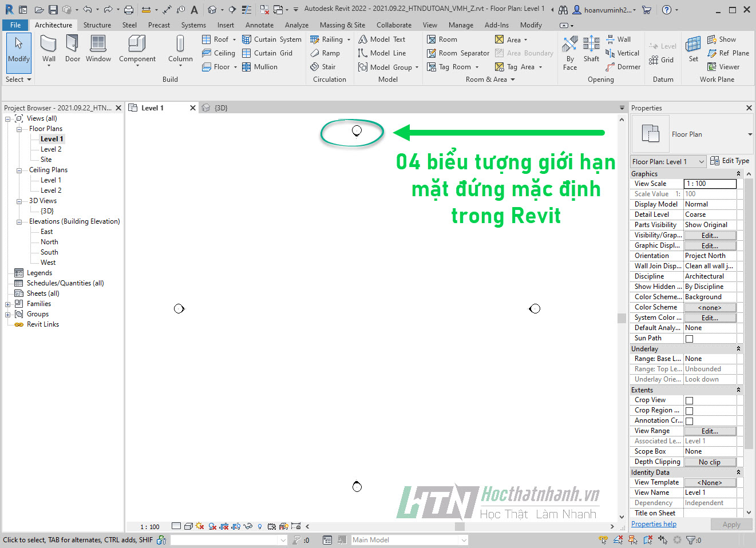Click the drawing area vertical scrollbar

pos(622,318)
